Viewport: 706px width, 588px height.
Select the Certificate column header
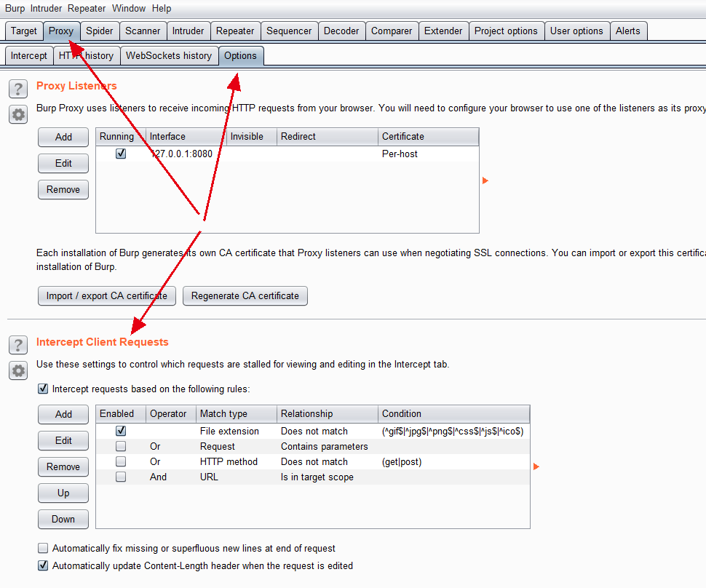428,136
